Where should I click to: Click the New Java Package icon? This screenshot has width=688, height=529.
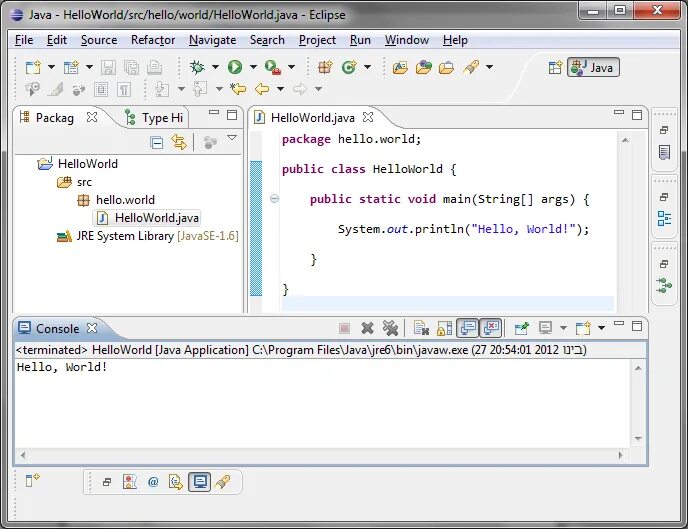[x=325, y=67]
